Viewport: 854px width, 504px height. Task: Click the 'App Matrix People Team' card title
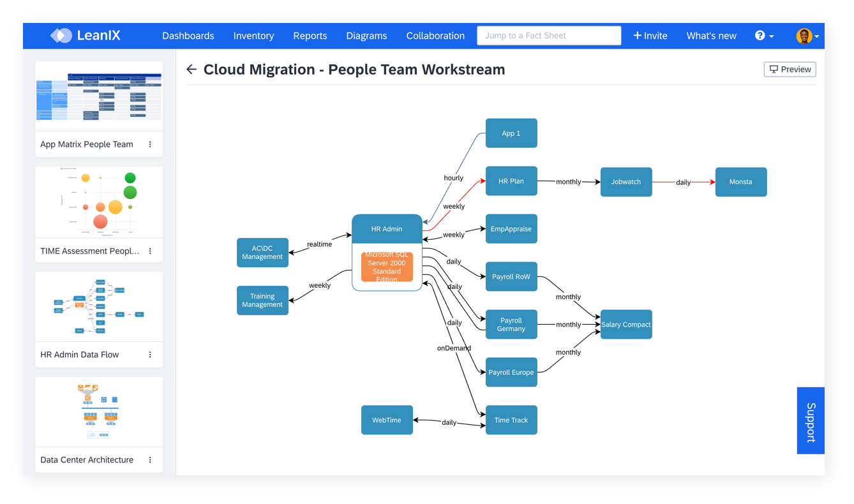(x=87, y=144)
